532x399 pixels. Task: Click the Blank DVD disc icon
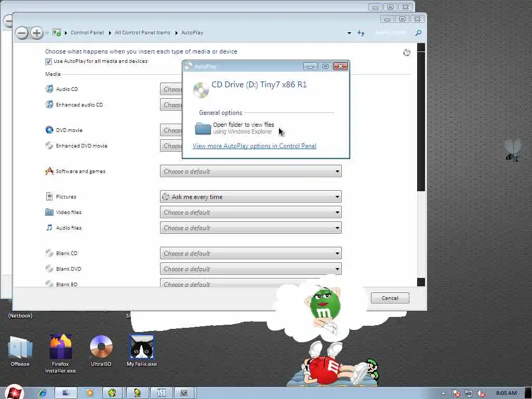(x=49, y=269)
